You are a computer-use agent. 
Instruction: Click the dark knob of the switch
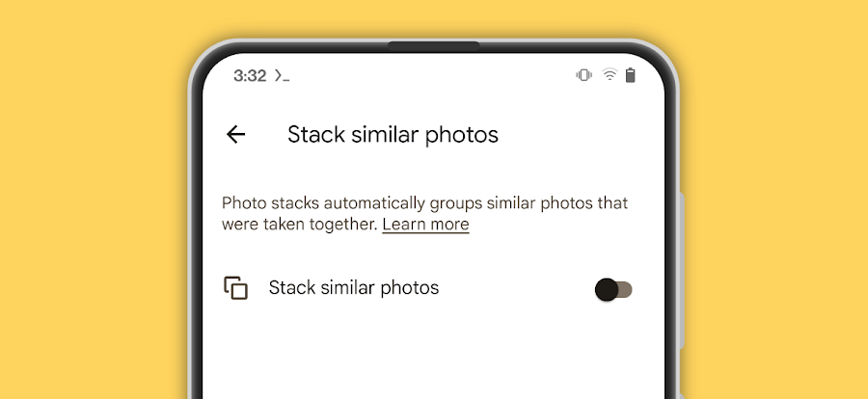607,288
